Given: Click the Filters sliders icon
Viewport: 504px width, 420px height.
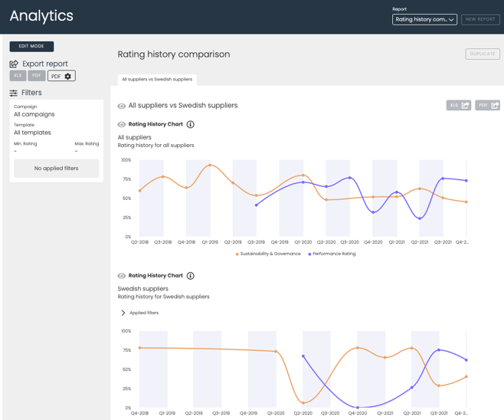Looking at the screenshot, I should click(14, 93).
